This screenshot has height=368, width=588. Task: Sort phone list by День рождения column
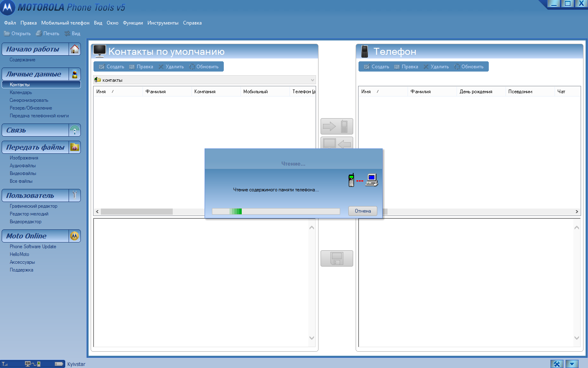coord(481,92)
